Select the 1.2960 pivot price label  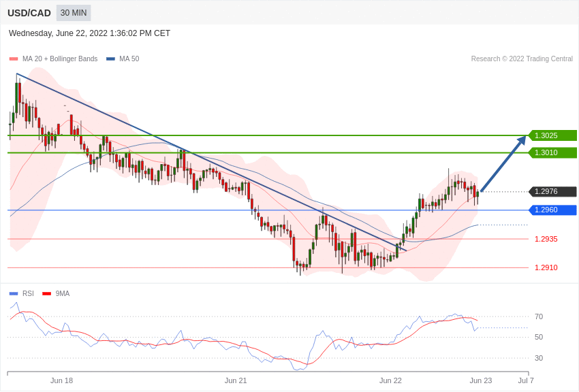coord(553,210)
